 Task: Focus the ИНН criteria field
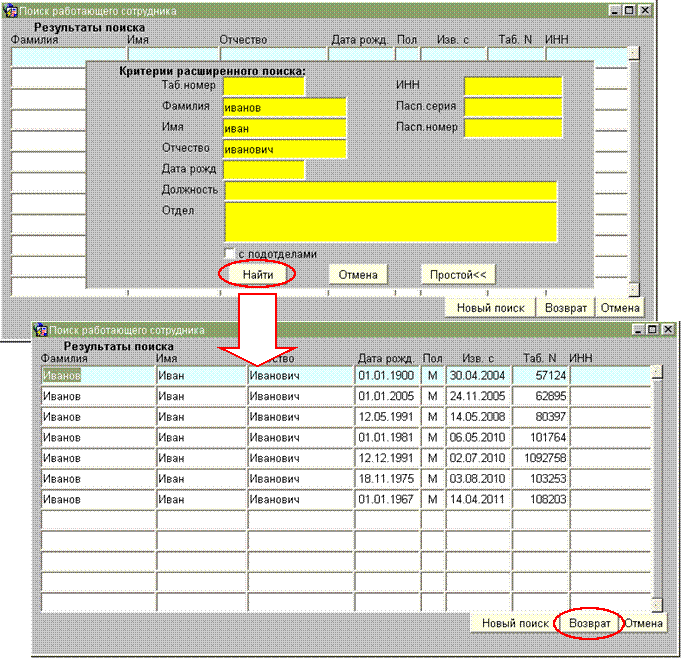[x=513, y=86]
